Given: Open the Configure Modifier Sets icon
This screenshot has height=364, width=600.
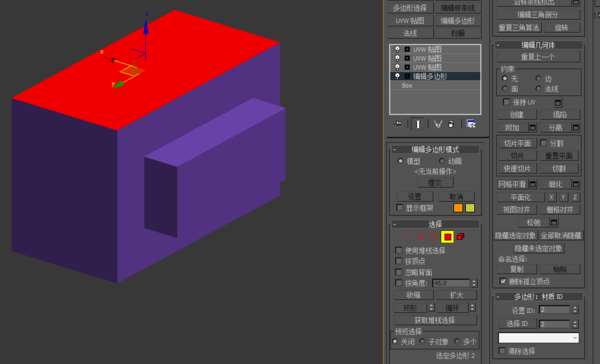Looking at the screenshot, I should pyautogui.click(x=471, y=124).
